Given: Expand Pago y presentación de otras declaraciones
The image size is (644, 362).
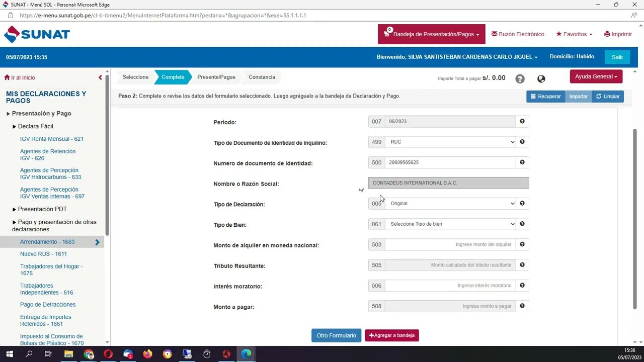Looking at the screenshot, I should (x=54, y=225).
